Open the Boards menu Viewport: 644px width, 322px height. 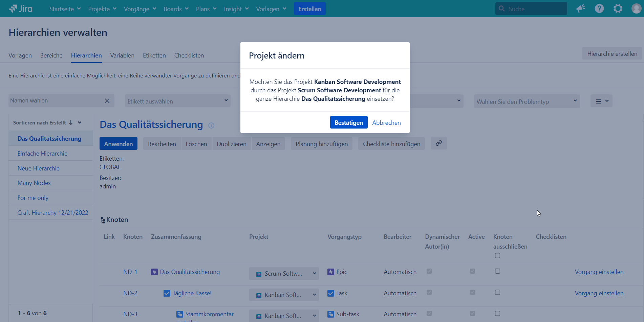point(176,9)
